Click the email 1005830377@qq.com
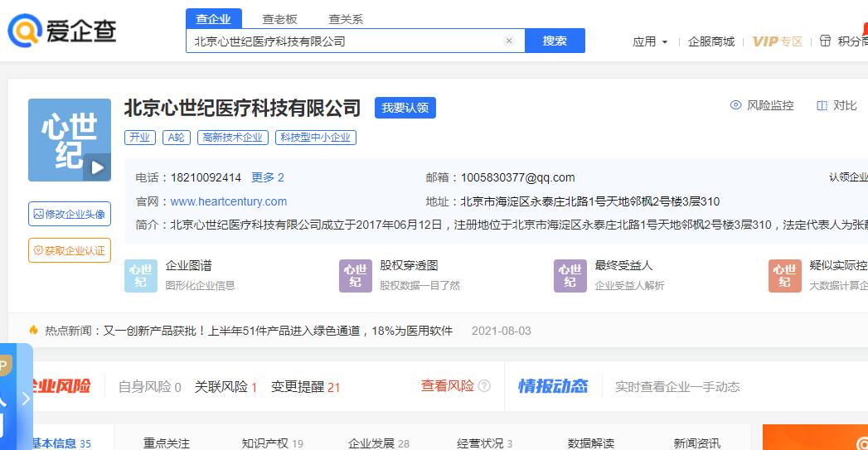 517,177
